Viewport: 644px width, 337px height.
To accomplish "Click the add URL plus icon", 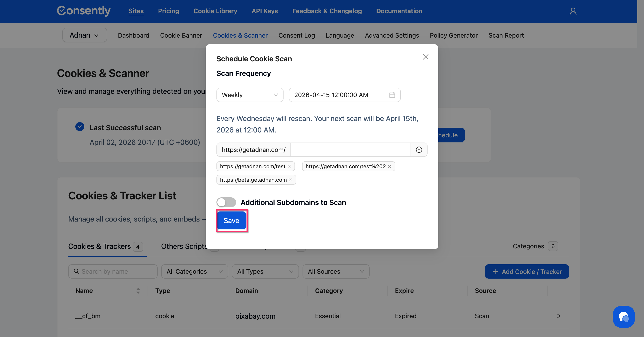I will click(419, 150).
